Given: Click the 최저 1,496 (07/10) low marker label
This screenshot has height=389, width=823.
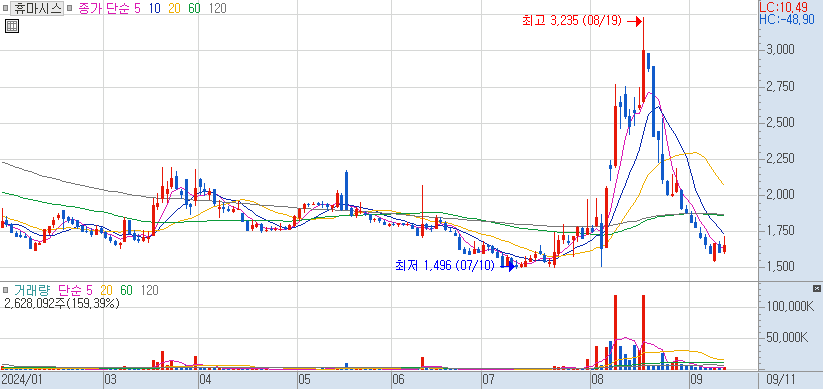Looking at the screenshot, I should click(445, 266).
